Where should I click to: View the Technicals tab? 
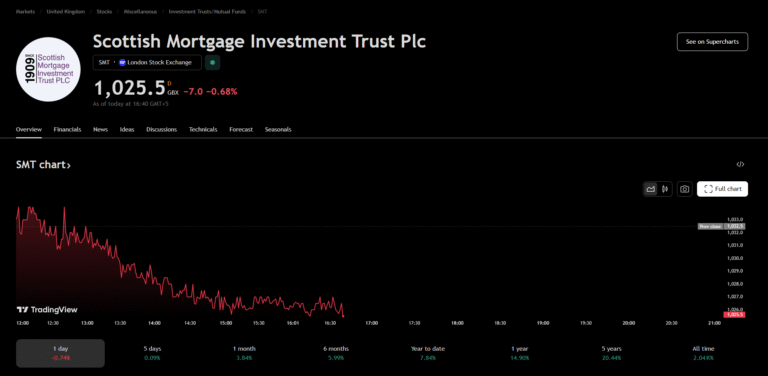click(203, 130)
